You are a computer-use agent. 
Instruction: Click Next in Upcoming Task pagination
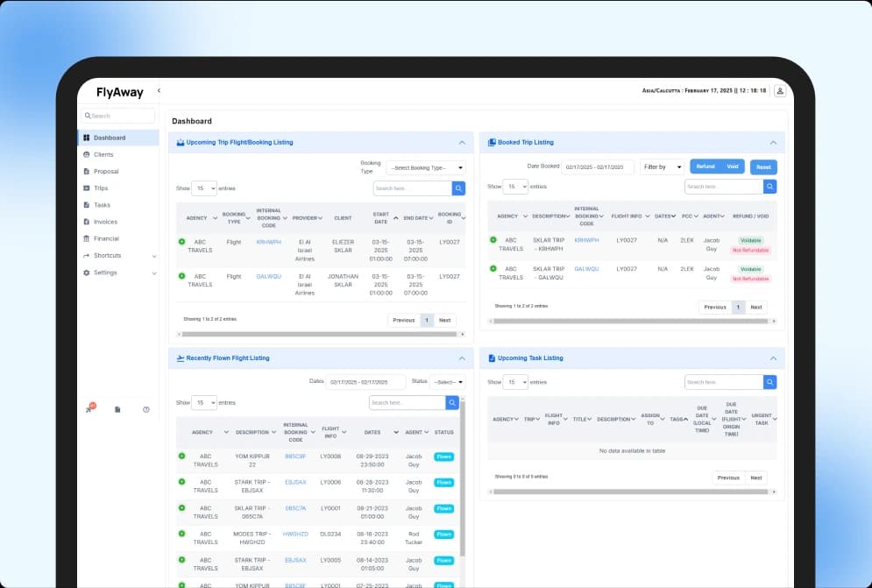pyautogui.click(x=756, y=478)
